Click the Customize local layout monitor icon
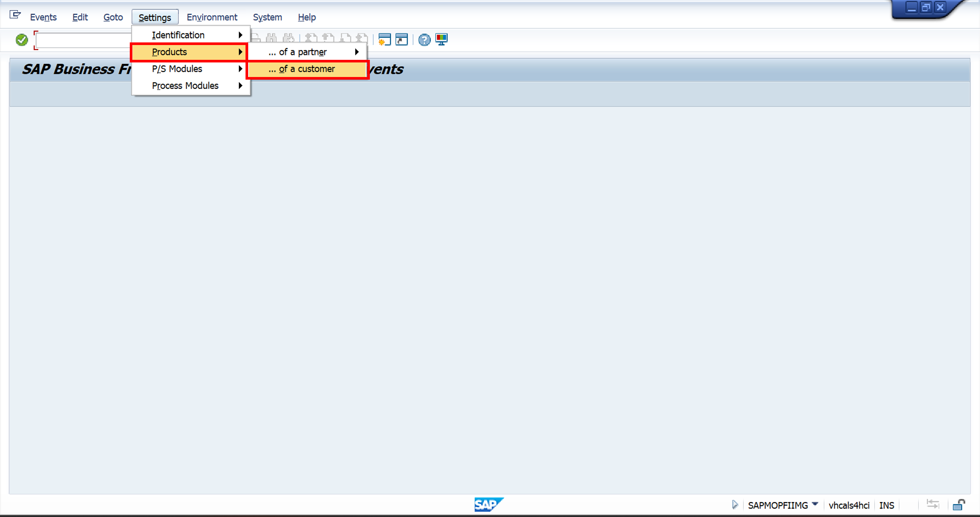Screen dimensions: 980x517 coord(441,39)
